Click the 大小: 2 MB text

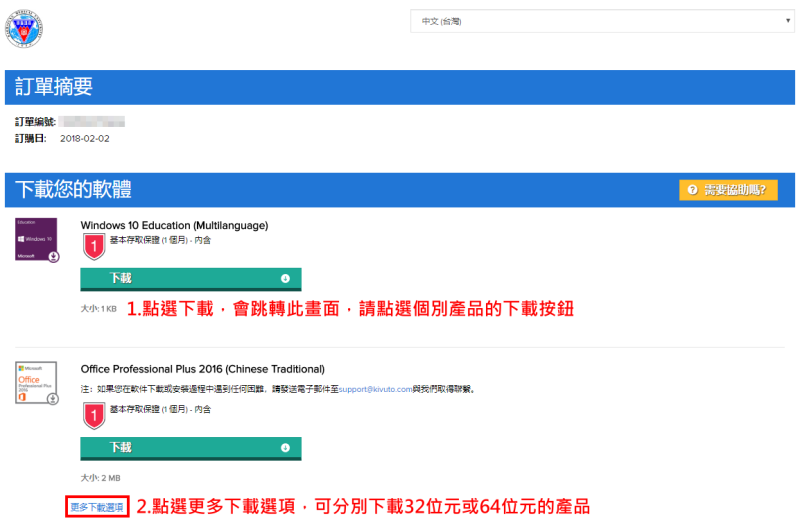(x=101, y=478)
